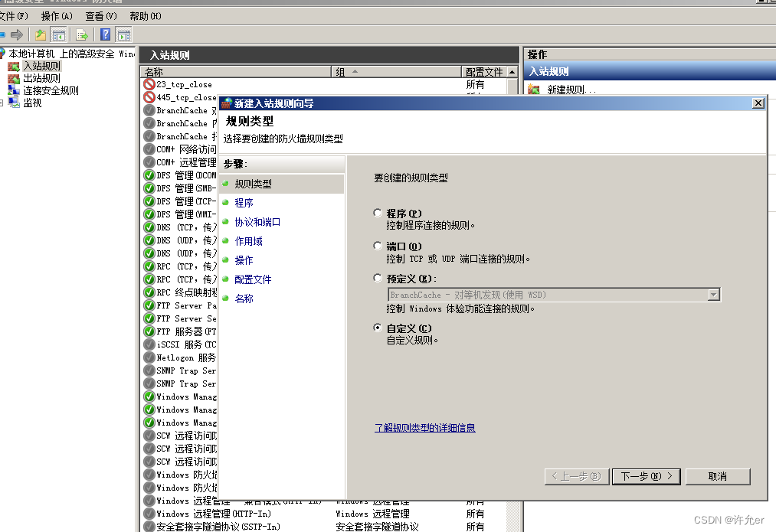Select the 自定义(C) radio button
This screenshot has width=776, height=532.
coord(378,328)
